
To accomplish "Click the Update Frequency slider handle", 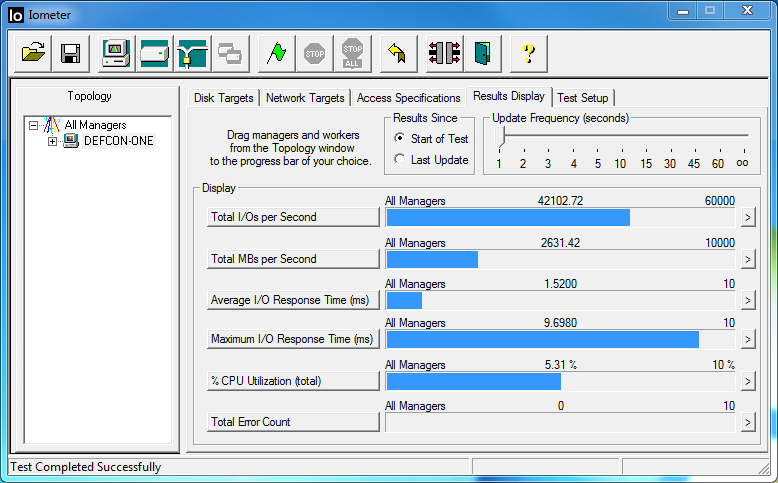I will [499, 135].
